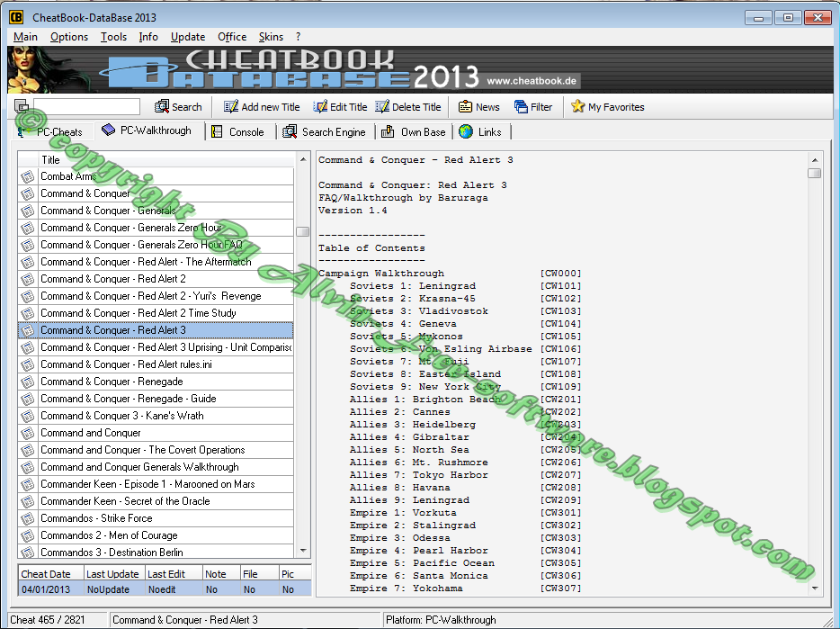Click the walkthrough text scrollbar thumb
Image resolution: width=840 pixels, height=629 pixels.
click(x=814, y=173)
